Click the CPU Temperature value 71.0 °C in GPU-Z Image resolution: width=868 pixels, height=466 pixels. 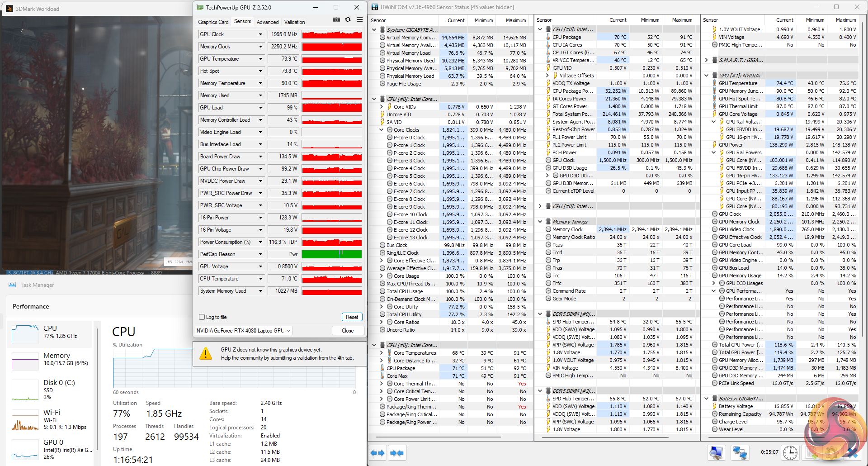click(283, 279)
